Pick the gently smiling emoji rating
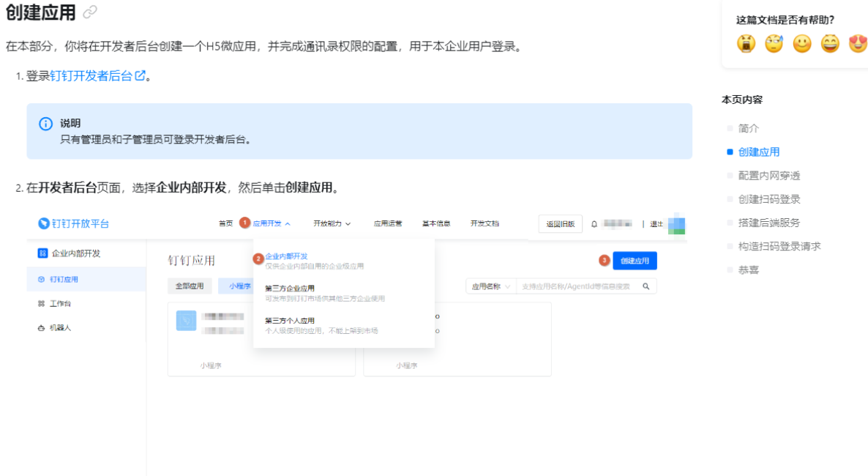Screen dimensions: 868x476 point(802,43)
